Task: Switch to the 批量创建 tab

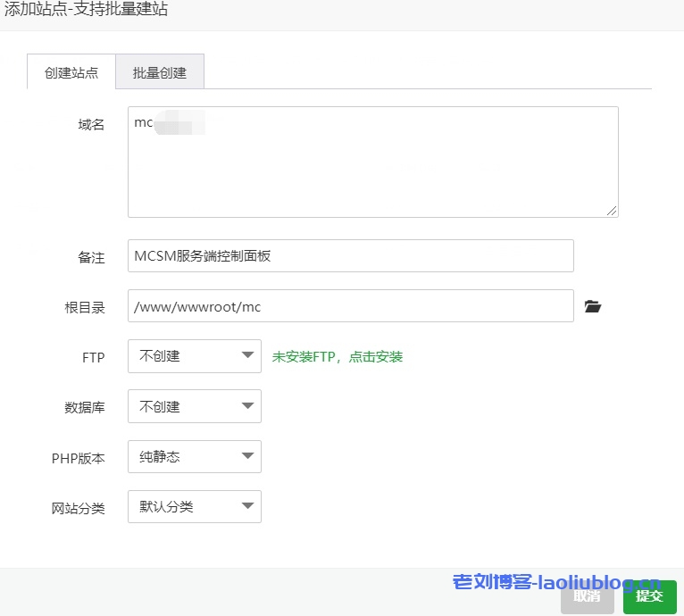Action: coord(160,72)
